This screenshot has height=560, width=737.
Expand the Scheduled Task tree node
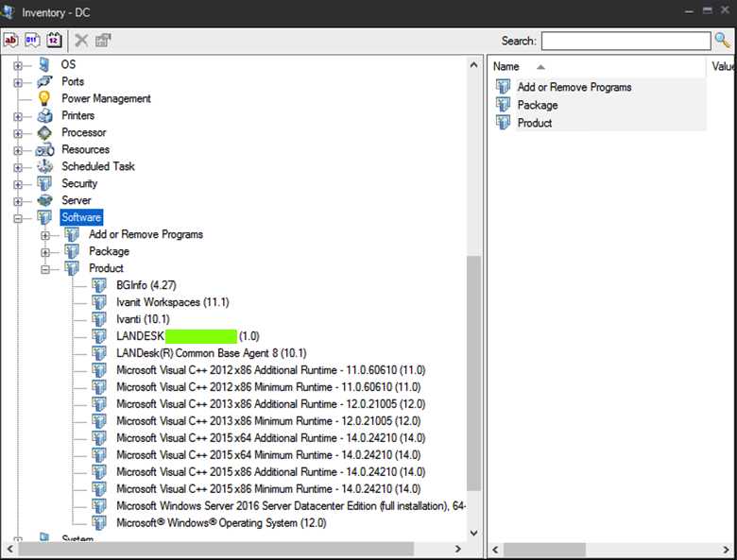(x=18, y=167)
